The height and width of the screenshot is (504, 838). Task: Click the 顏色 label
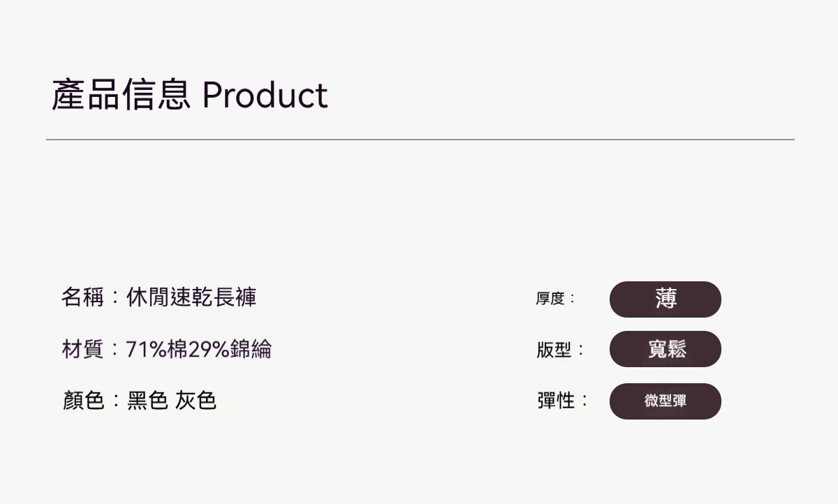pyautogui.click(x=82, y=401)
